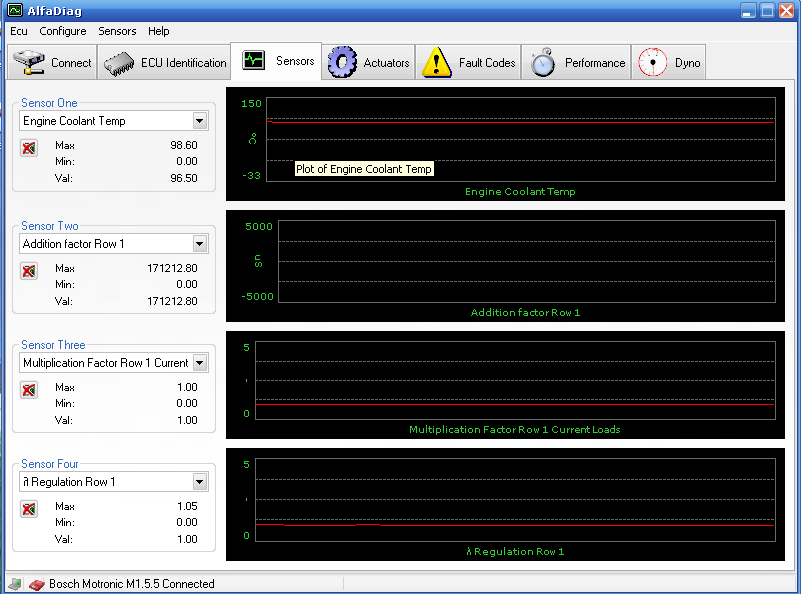Click the Fault Codes warning triangle icon

(x=437, y=62)
